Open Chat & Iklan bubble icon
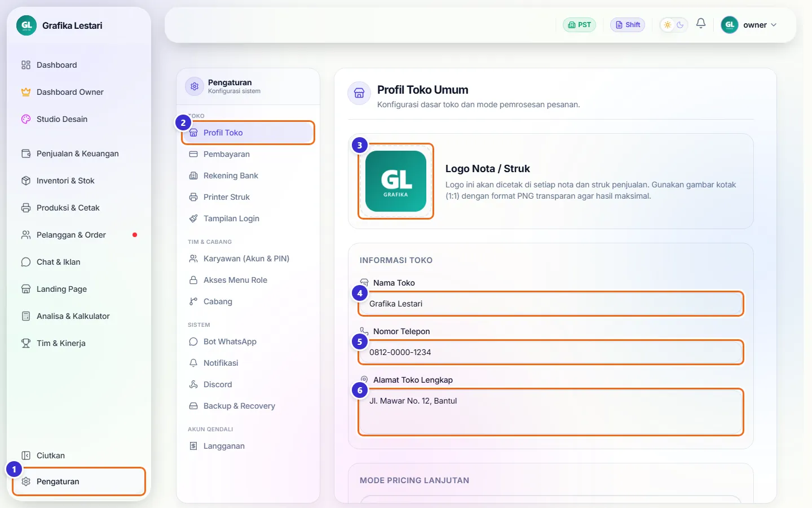The image size is (812, 508). pos(26,262)
